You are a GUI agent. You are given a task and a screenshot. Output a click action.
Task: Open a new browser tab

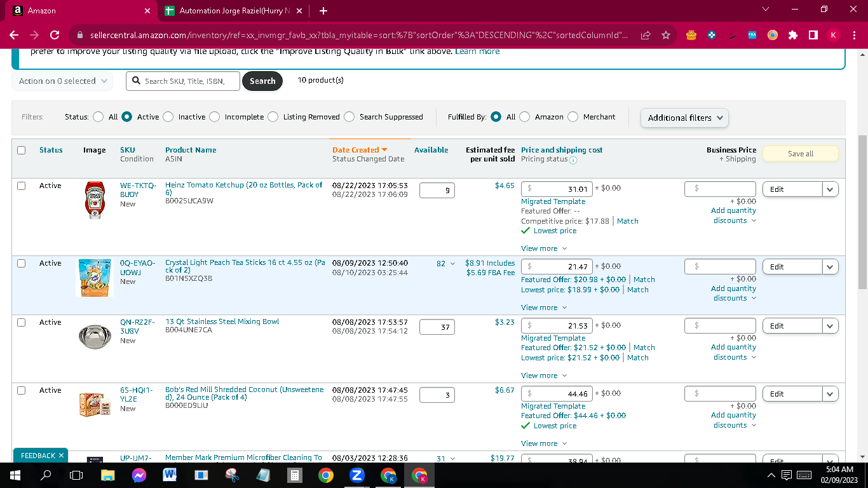coord(323,11)
